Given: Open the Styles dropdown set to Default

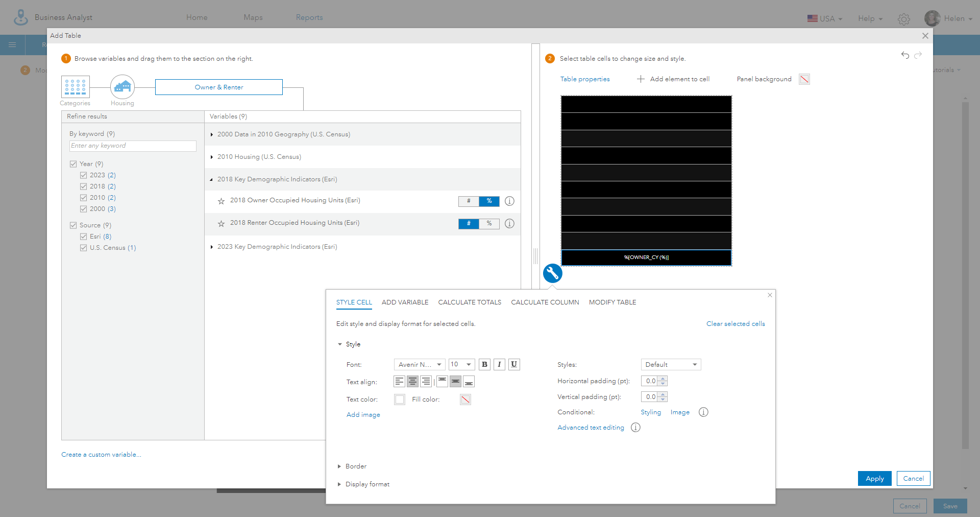Looking at the screenshot, I should tap(671, 364).
